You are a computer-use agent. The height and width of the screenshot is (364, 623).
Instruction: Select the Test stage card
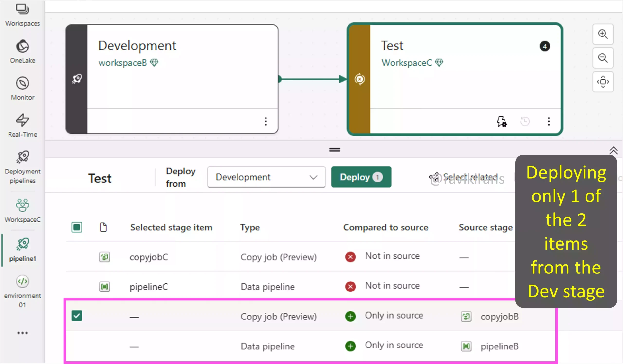[455, 79]
